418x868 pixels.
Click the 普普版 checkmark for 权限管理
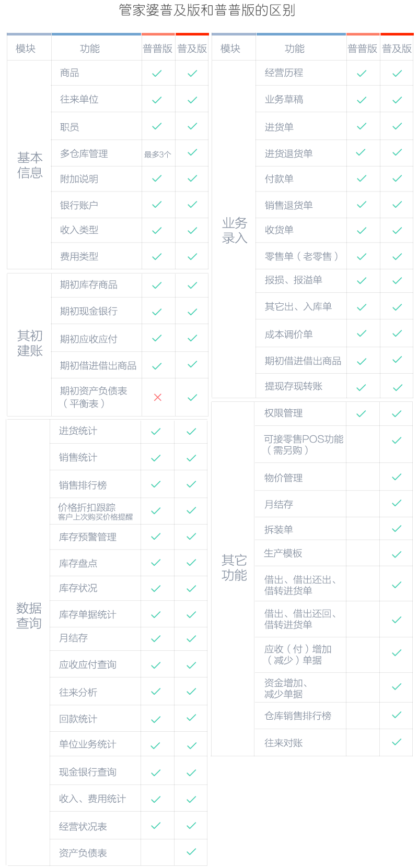click(x=361, y=413)
